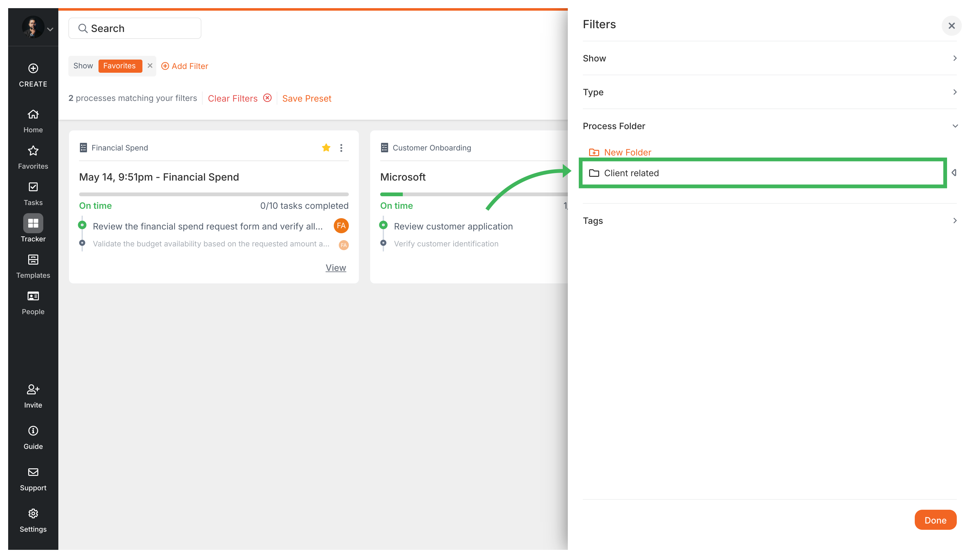Open the CREATE panel from the sidebar

point(33,75)
